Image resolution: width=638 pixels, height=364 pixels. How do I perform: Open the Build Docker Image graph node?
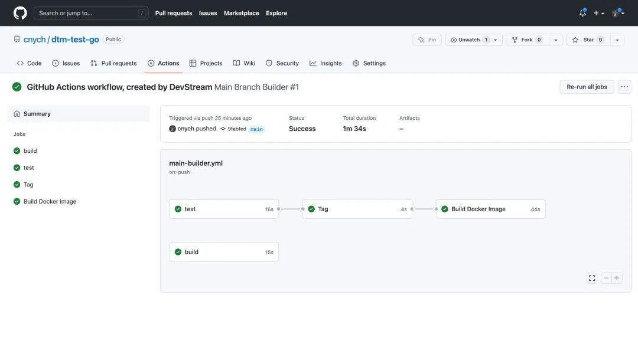tap(491, 209)
